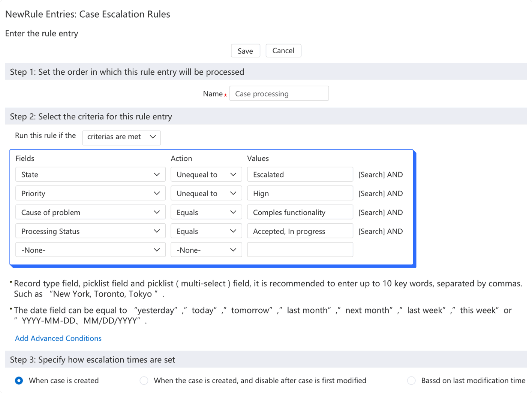Click the Cancel button
This screenshot has width=532, height=393.
pyautogui.click(x=283, y=51)
